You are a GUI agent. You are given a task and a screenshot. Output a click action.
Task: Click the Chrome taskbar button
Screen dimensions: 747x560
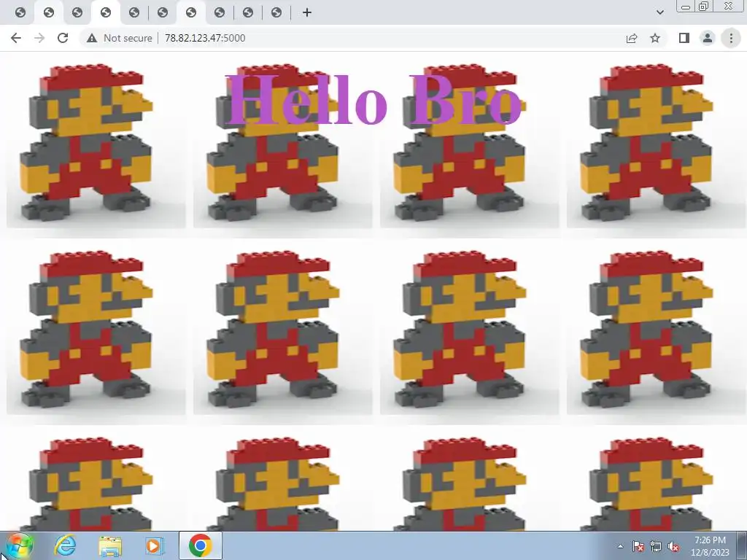tap(201, 545)
